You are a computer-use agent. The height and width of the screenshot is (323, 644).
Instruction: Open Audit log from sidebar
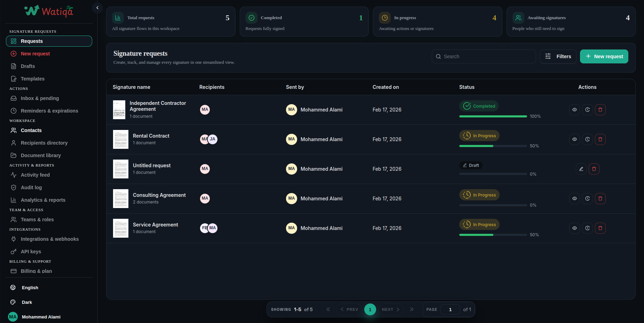31,187
